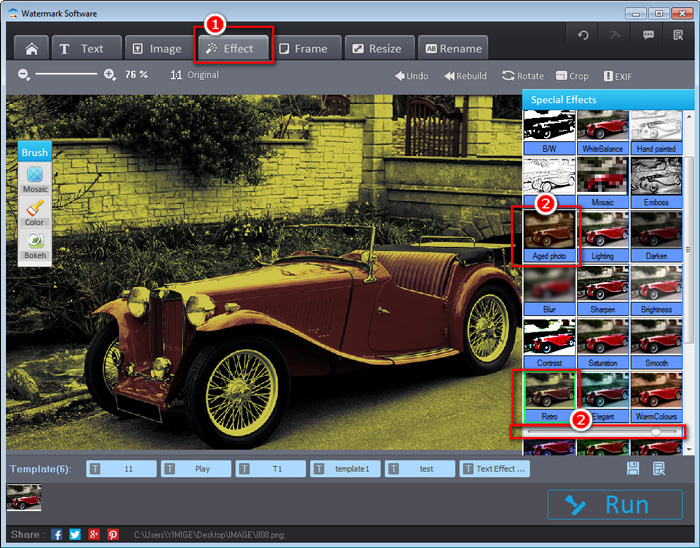Save template with floppy disk icon
The width and height of the screenshot is (700, 548).
point(633,468)
